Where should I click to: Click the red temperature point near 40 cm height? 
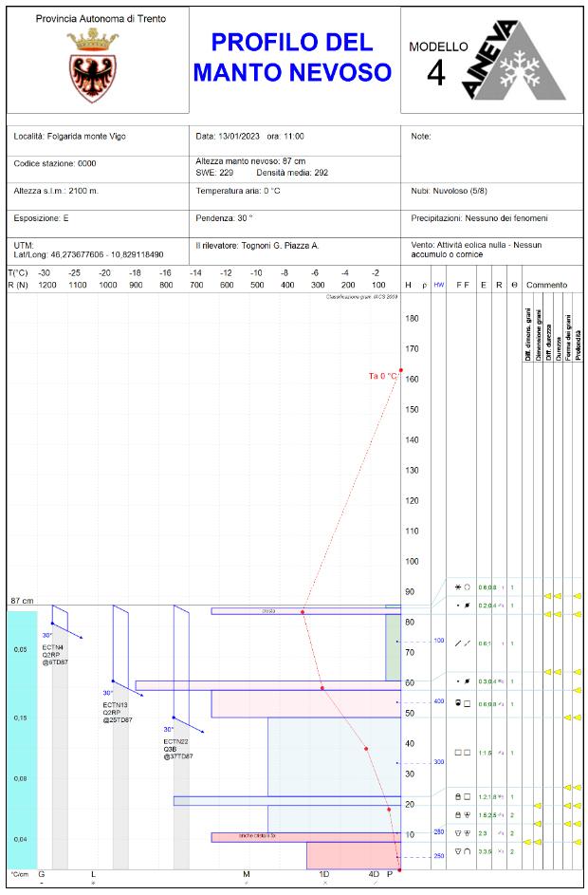click(366, 748)
